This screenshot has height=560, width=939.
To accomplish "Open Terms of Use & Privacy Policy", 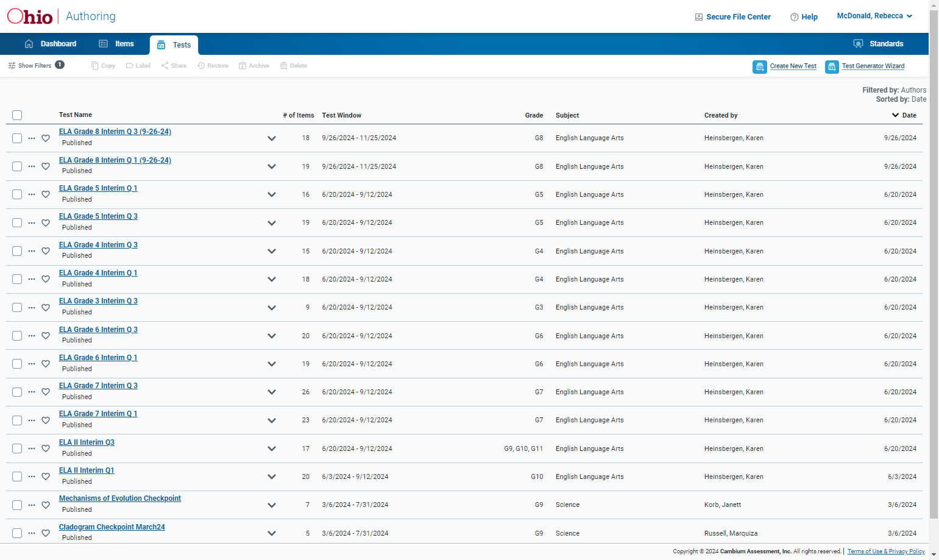I will (886, 551).
